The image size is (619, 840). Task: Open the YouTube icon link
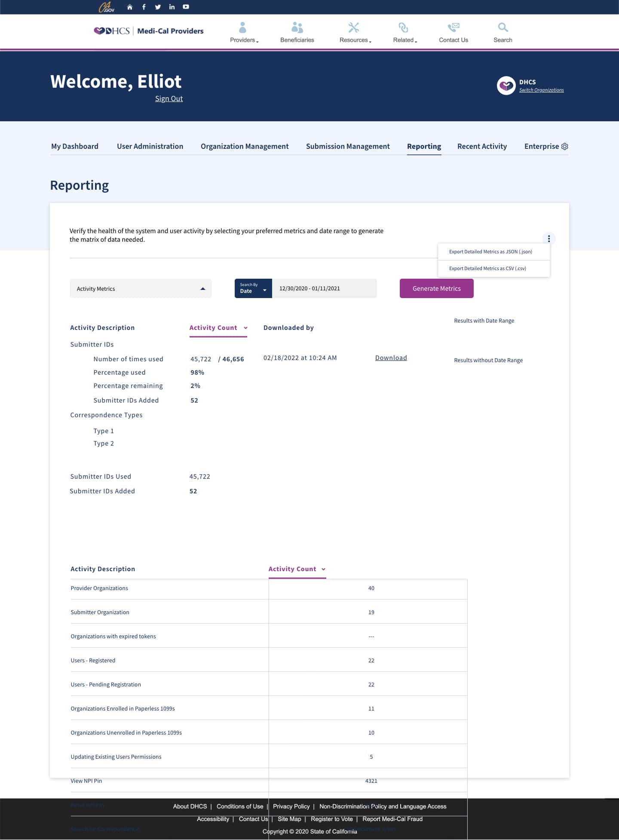click(186, 7)
